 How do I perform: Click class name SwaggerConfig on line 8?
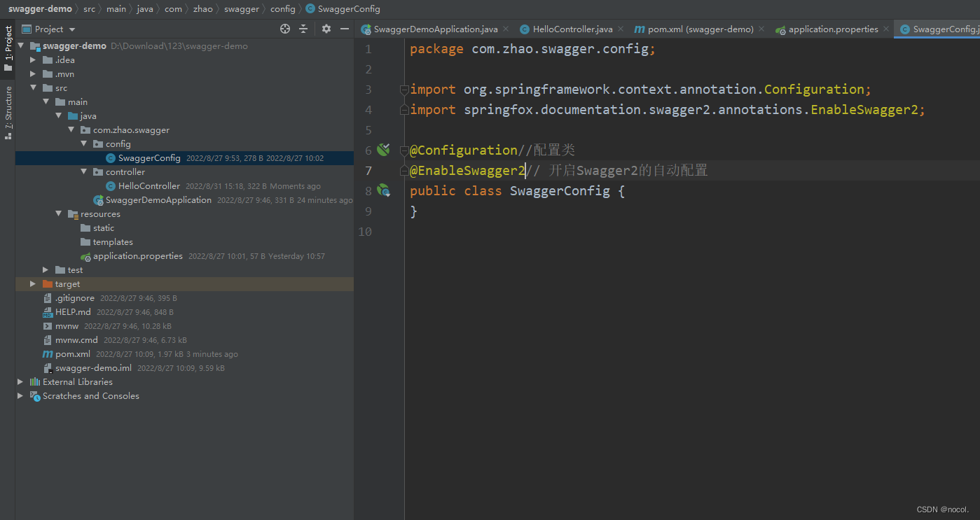coord(560,190)
